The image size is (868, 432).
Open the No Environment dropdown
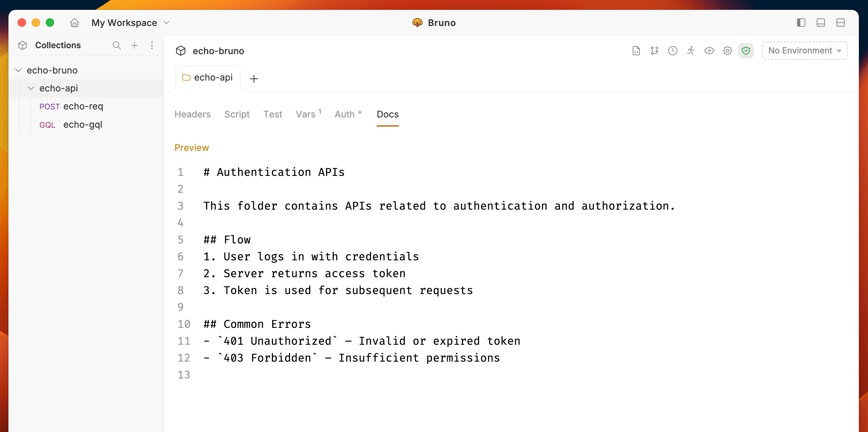point(804,50)
